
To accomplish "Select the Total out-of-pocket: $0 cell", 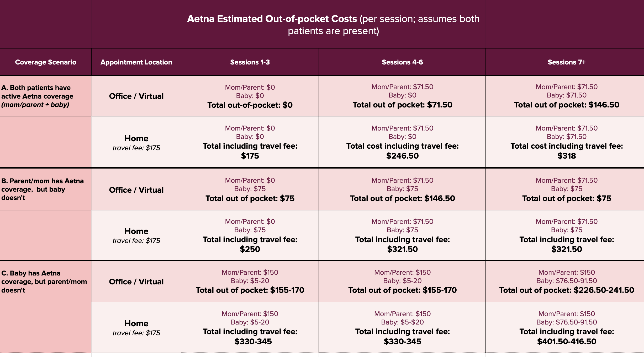I will pos(250,96).
